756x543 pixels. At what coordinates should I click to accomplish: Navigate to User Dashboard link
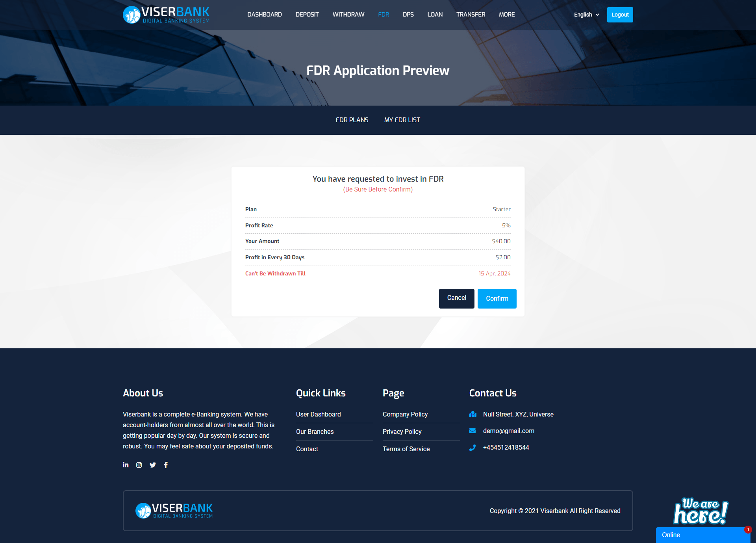(318, 414)
